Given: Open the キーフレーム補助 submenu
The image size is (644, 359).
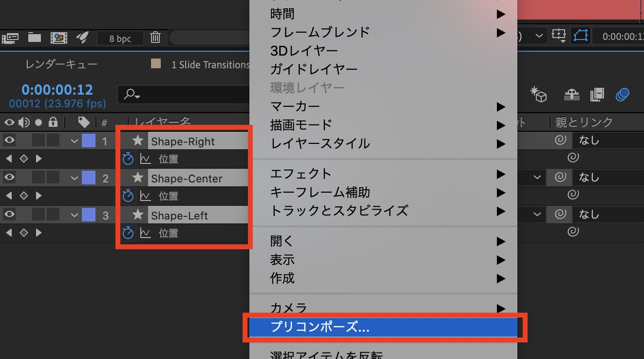Looking at the screenshot, I should coord(383,192).
